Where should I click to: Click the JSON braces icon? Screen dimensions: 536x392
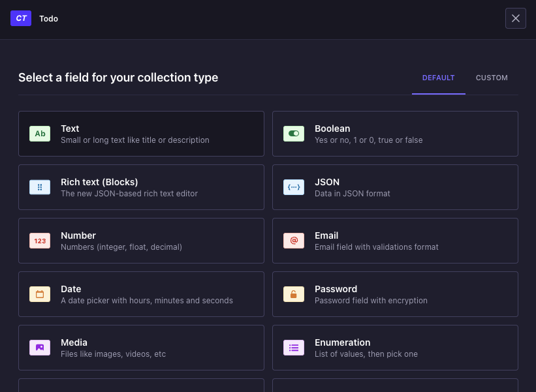294,187
